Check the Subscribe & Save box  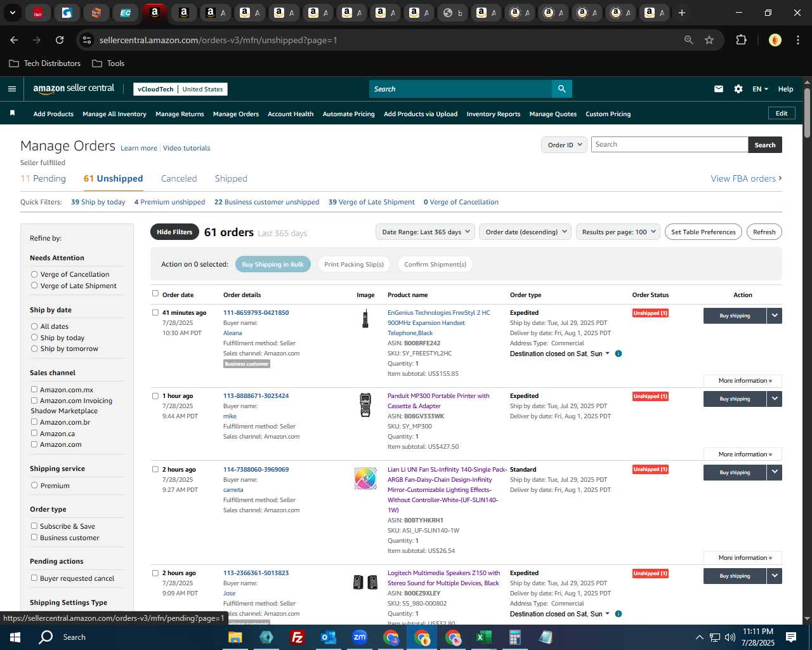(x=34, y=526)
